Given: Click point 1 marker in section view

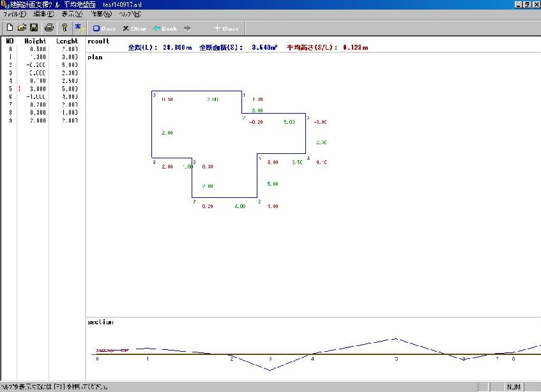Looking at the screenshot, I should pos(148,359).
